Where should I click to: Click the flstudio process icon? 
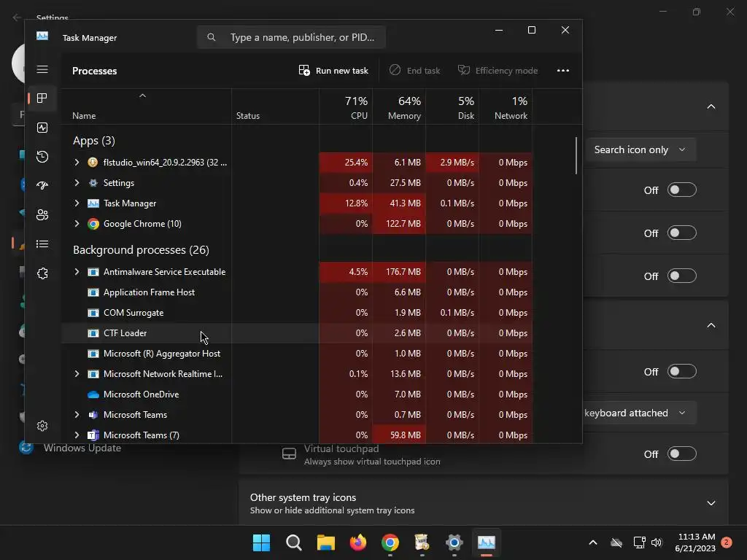(93, 163)
